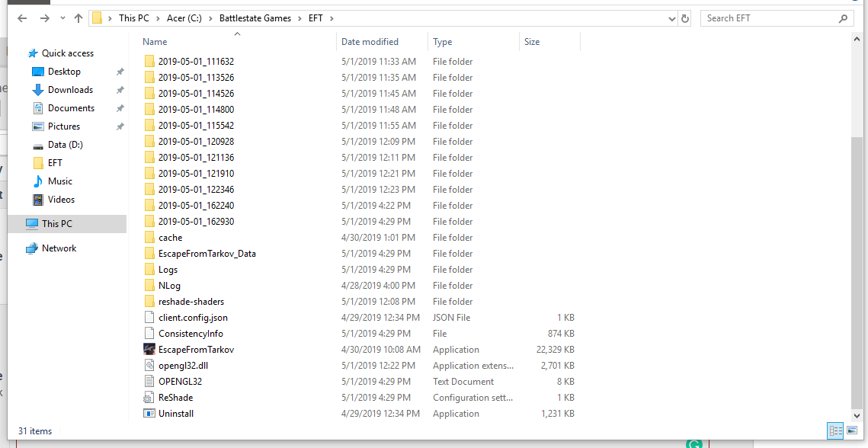Select folder 2019-05-01_111632
The width and height of the screenshot is (868, 448).
[x=196, y=62]
